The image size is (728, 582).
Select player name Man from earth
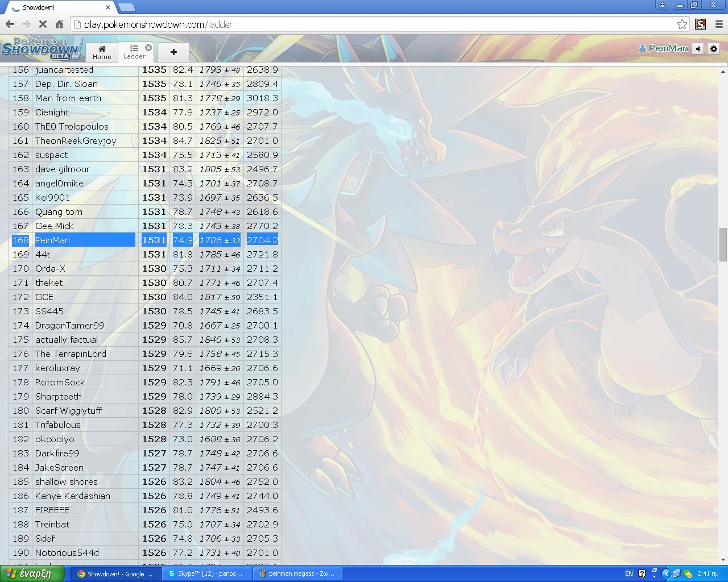click(68, 98)
